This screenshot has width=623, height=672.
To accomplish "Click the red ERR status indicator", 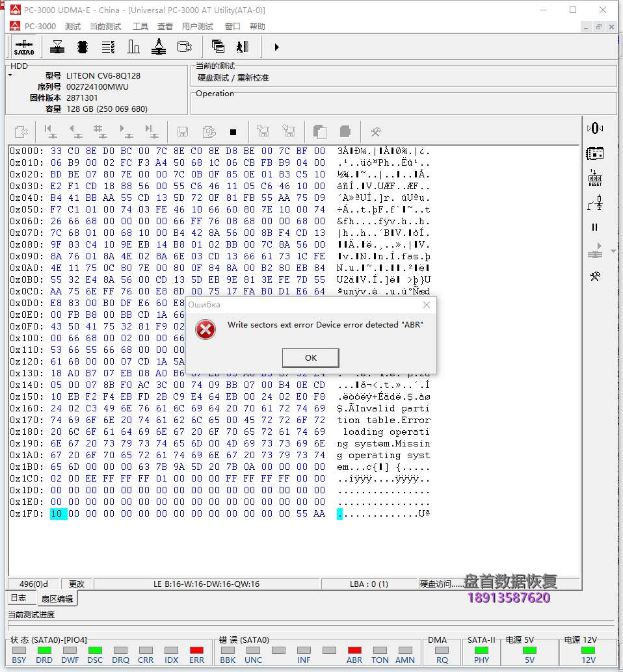I will pos(196,650).
